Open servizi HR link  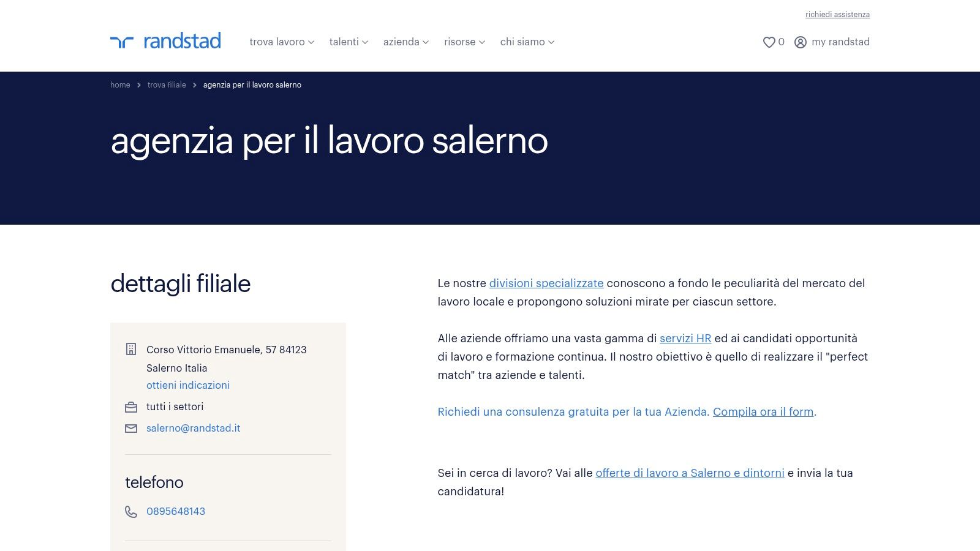pyautogui.click(x=685, y=339)
